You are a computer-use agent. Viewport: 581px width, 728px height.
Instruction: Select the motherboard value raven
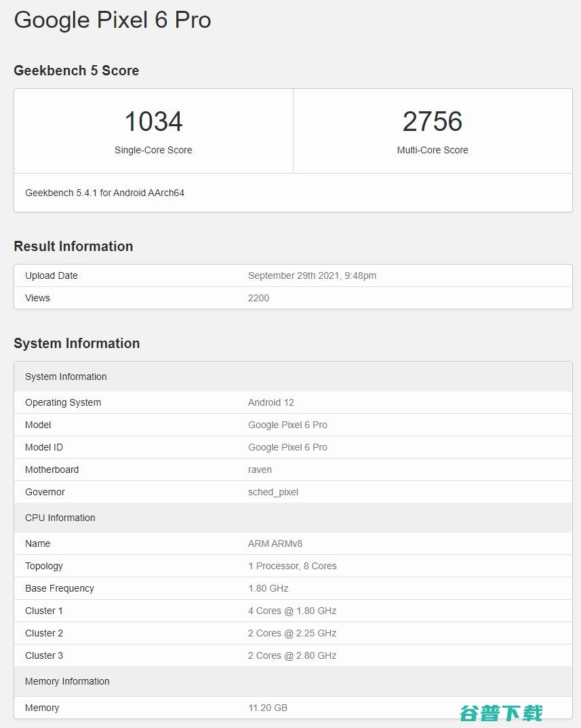[260, 470]
